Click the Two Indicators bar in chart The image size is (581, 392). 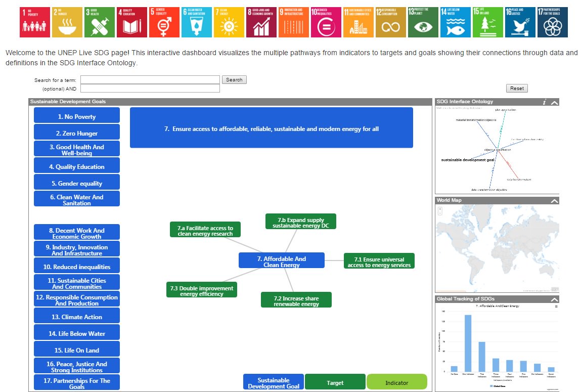482,357
